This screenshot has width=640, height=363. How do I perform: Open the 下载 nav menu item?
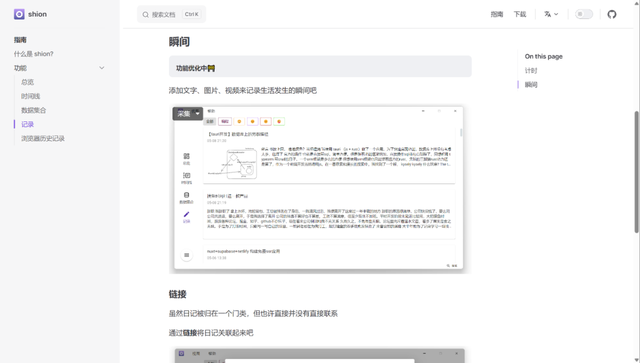coord(520,14)
